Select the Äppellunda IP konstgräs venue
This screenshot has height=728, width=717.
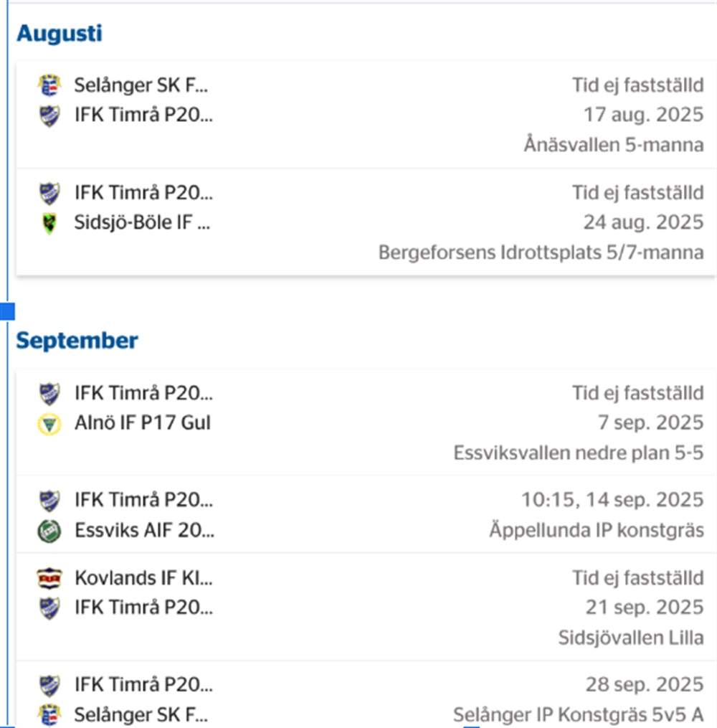click(596, 531)
